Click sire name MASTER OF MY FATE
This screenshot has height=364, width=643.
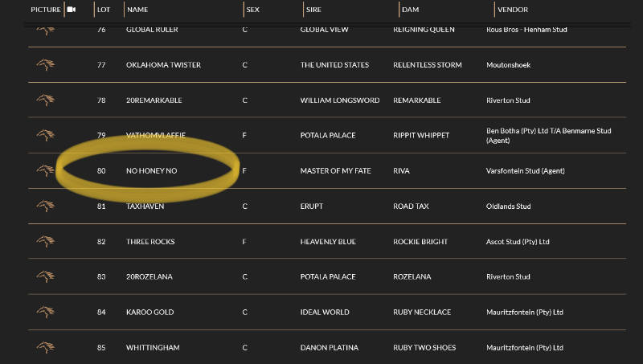(x=335, y=171)
